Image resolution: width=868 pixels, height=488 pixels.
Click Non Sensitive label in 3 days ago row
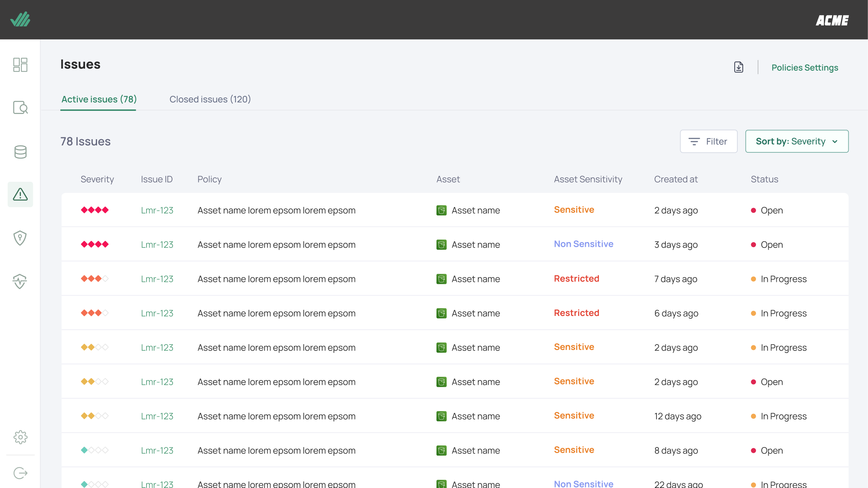point(583,244)
